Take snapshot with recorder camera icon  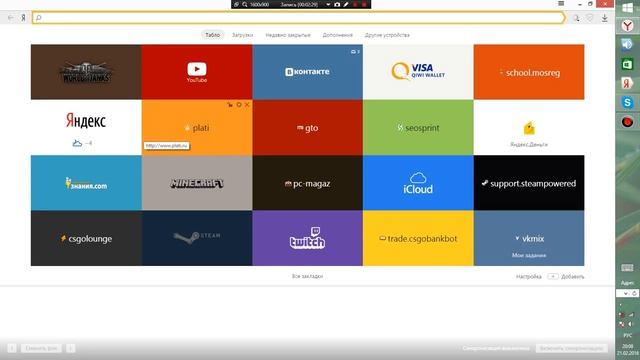(337, 4)
